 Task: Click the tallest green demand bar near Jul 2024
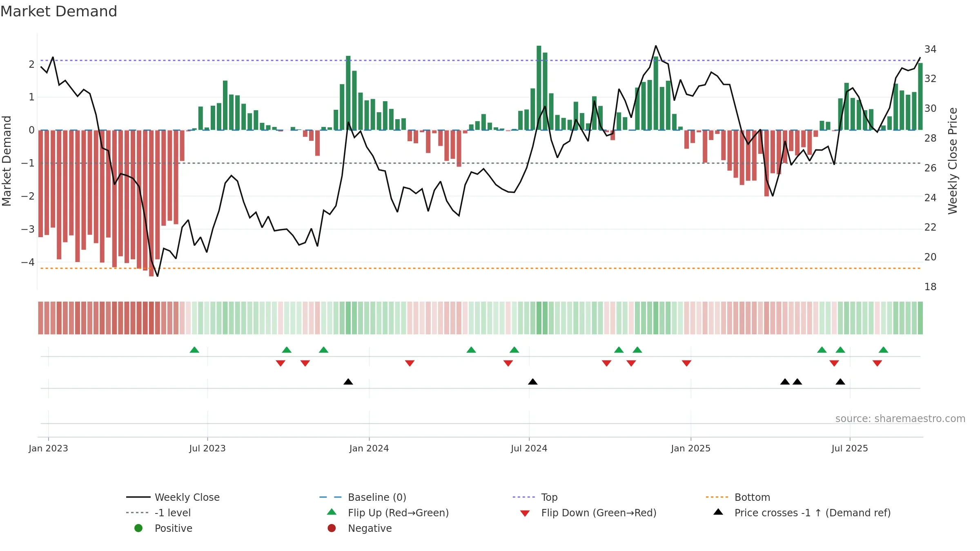tap(539, 88)
